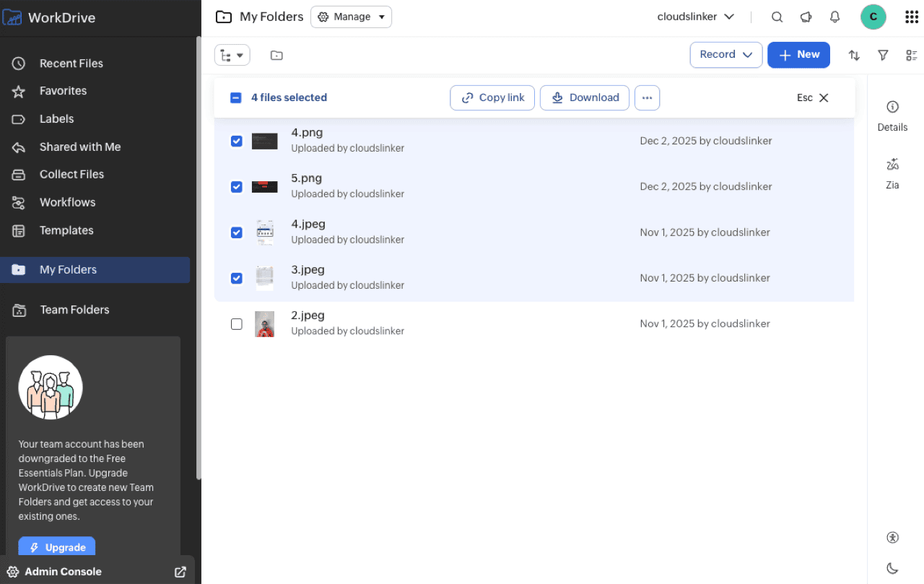Open the announcements megaphone icon
Screen dimensions: 924x584
click(x=806, y=17)
